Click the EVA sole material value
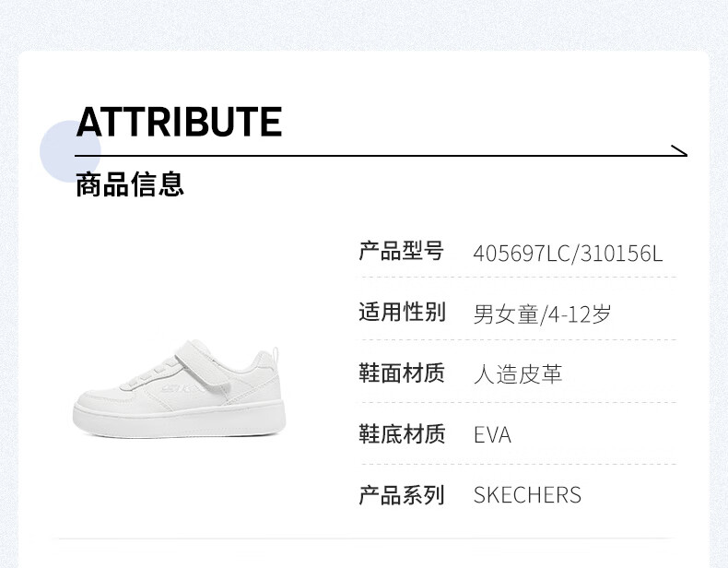Viewport: 728px width, 568px height. 492,435
